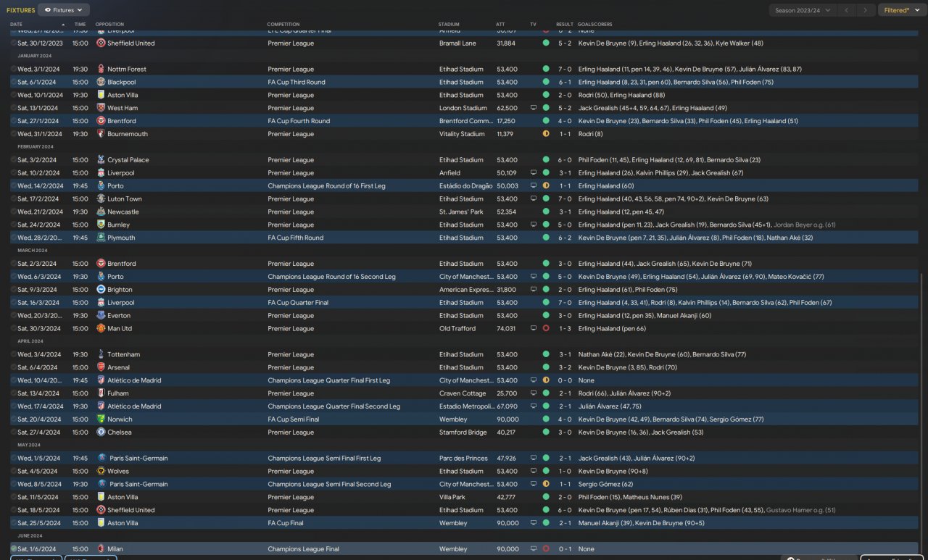Click the Luton Town club badge
Screen dimensions: 928x560
(x=101, y=198)
